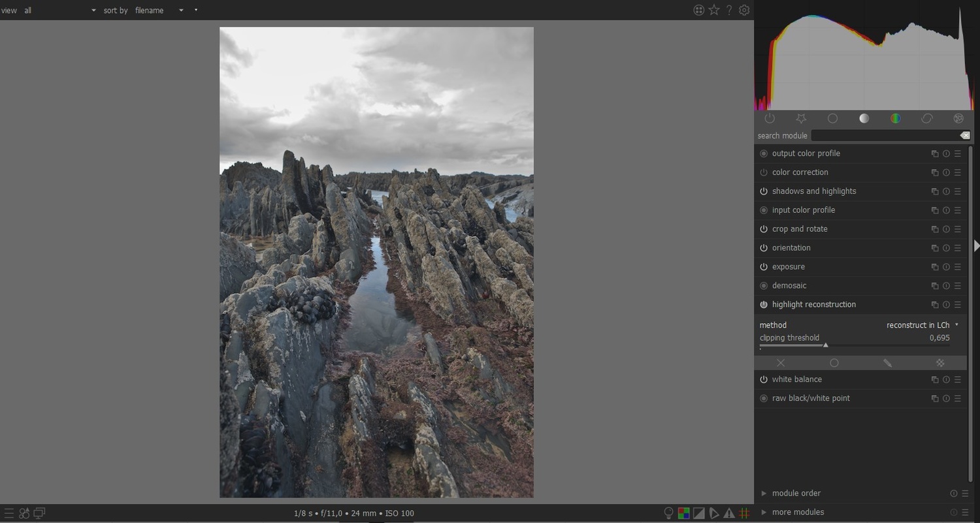Enable the color correction module
This screenshot has width=980, height=523.
[x=764, y=172]
